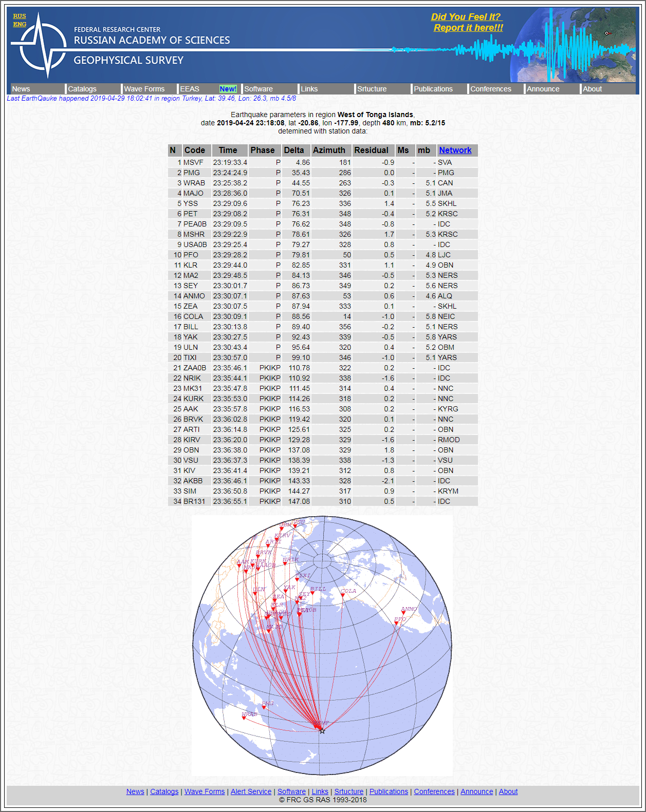Click the ULN station marker on the map
The height and width of the screenshot is (812, 646).
[255, 594]
